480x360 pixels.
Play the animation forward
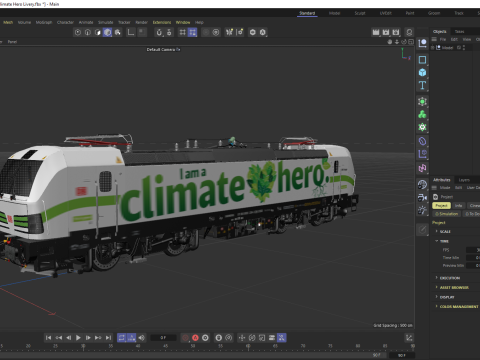point(78,338)
